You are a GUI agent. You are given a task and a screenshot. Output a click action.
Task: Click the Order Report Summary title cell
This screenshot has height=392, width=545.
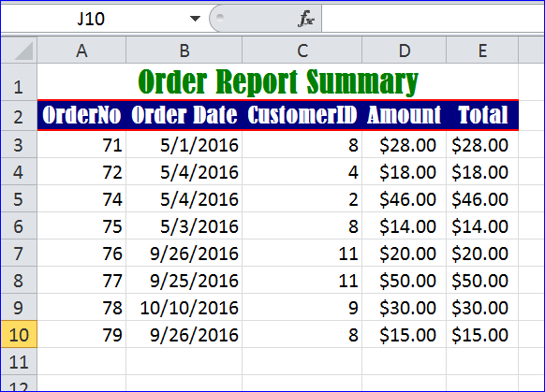click(278, 82)
